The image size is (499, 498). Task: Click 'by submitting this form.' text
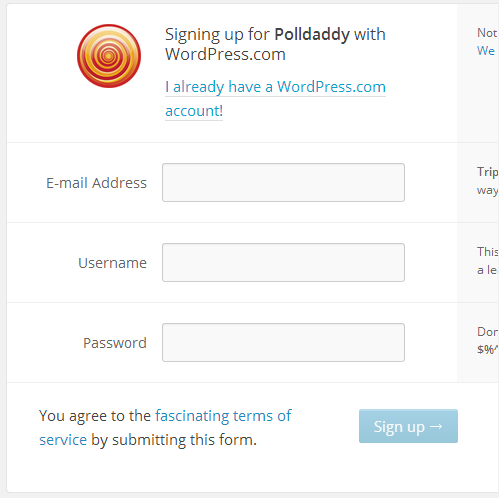[174, 440]
